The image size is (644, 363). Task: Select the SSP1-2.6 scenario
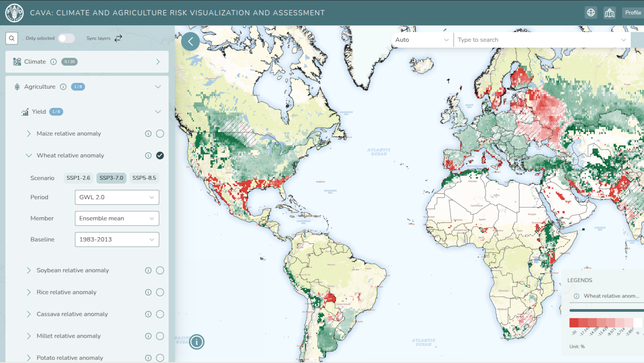78,178
